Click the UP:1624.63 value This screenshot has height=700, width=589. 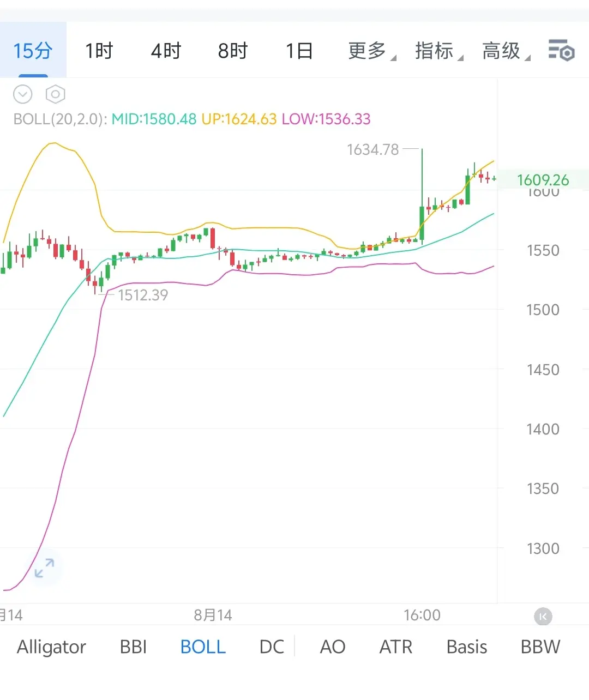[x=239, y=119]
